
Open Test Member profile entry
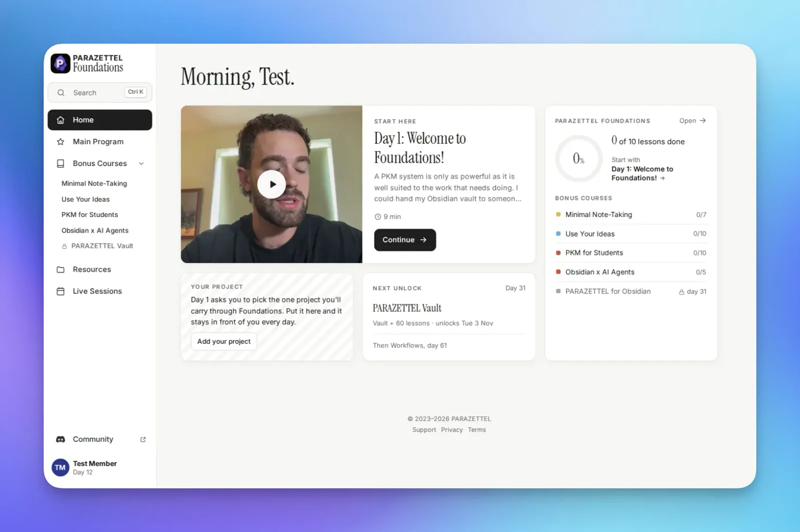pos(100,467)
